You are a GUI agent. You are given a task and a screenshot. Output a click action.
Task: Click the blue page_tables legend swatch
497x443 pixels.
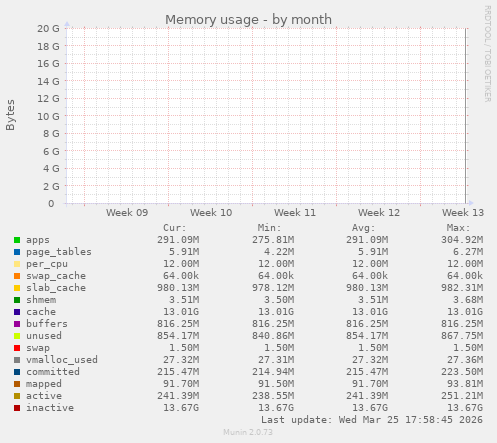click(17, 252)
